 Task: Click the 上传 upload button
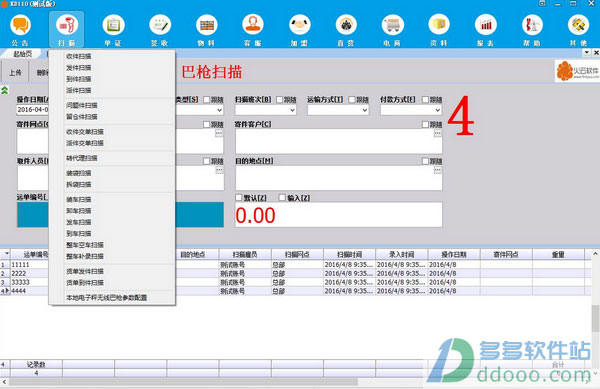(x=15, y=72)
